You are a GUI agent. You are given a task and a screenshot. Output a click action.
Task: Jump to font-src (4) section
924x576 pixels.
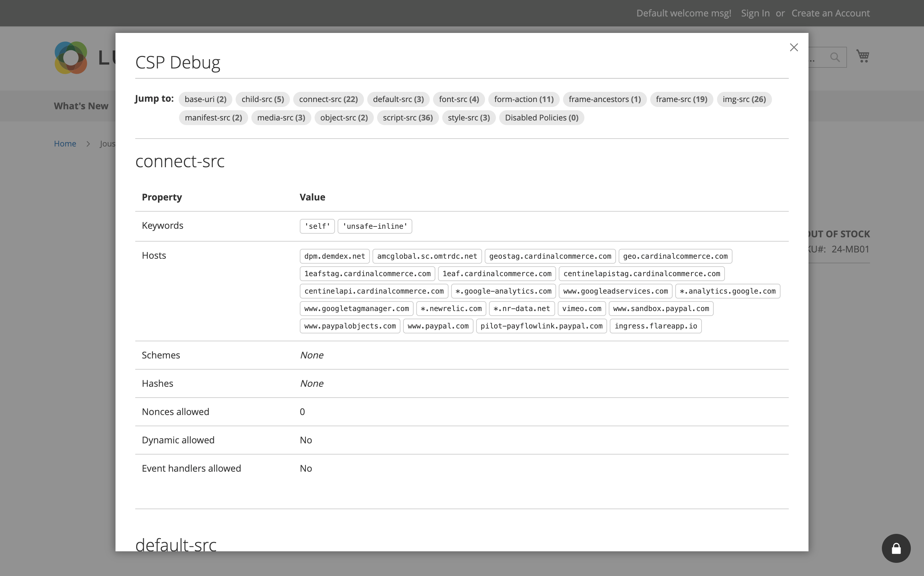click(x=459, y=99)
